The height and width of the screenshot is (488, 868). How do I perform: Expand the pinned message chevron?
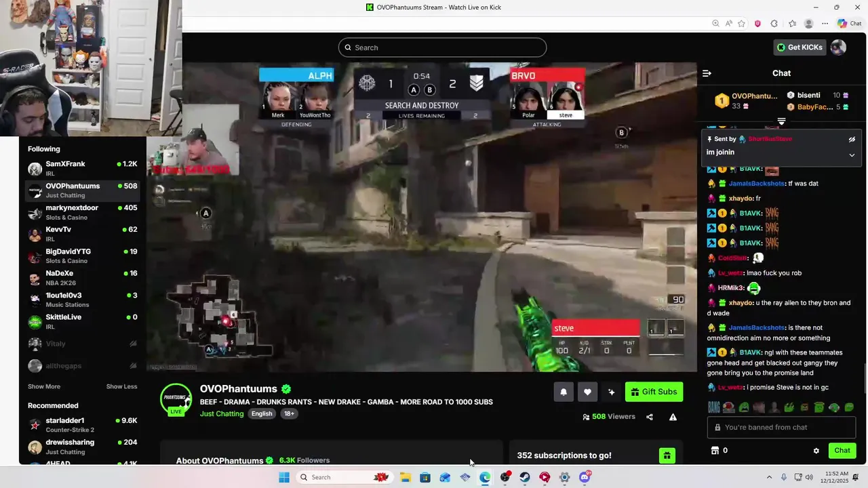(x=852, y=155)
